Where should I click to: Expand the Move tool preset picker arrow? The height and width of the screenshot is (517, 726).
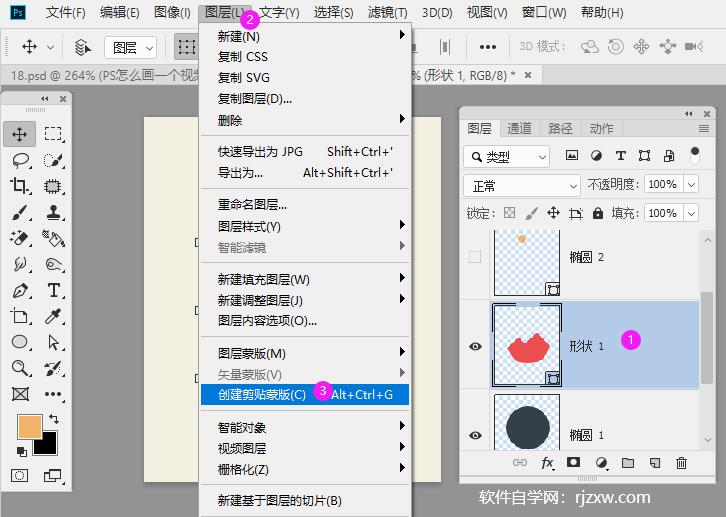[x=50, y=48]
